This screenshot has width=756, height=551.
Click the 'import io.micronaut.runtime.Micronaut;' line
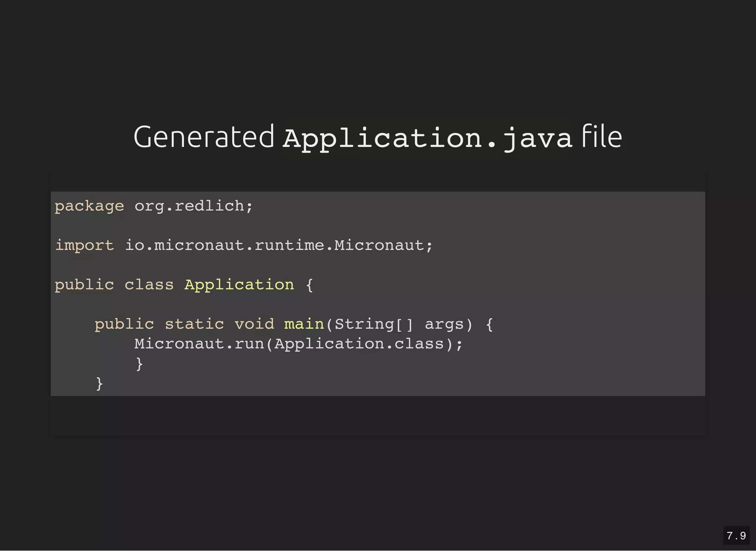point(244,245)
